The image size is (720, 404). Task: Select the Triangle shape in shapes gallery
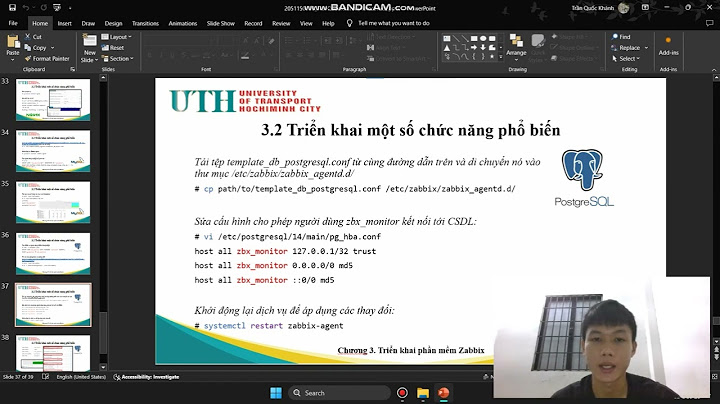click(446, 48)
